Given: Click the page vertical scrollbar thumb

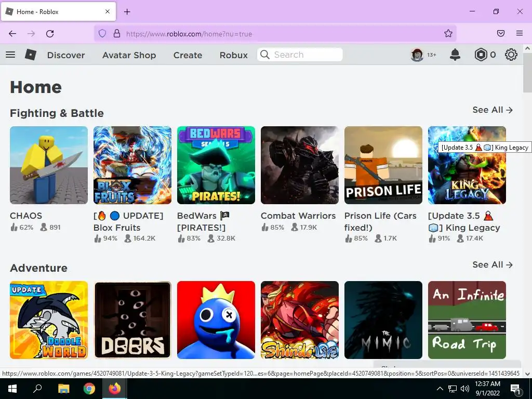Looking at the screenshot, I should coord(528,74).
